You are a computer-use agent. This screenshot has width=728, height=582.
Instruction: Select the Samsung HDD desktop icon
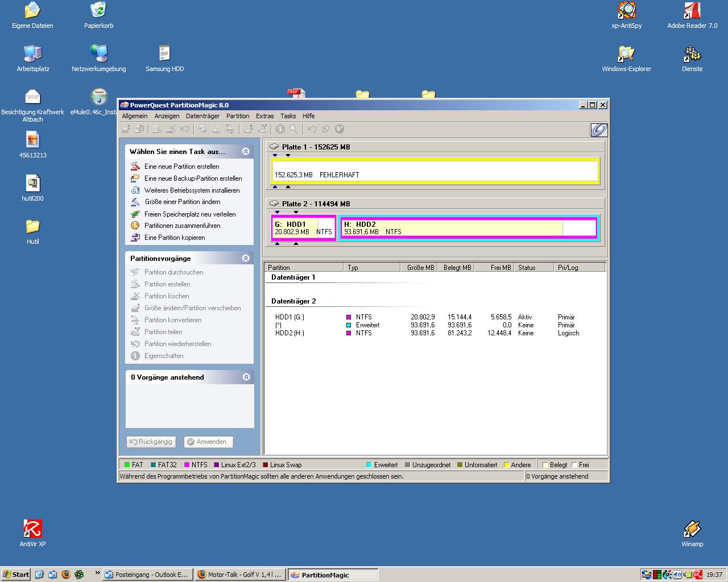[164, 59]
